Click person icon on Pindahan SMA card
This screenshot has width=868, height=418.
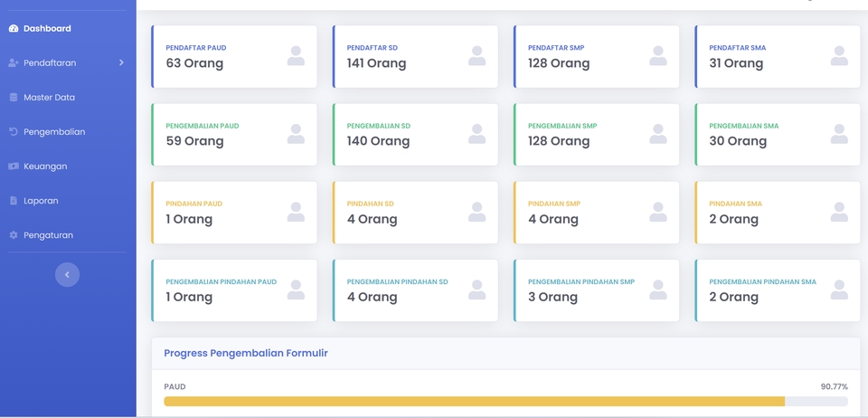(839, 212)
